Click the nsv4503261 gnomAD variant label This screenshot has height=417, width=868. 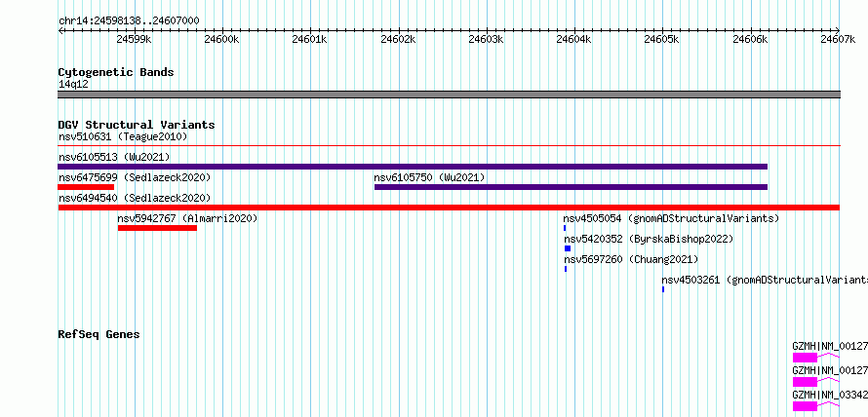(765, 280)
